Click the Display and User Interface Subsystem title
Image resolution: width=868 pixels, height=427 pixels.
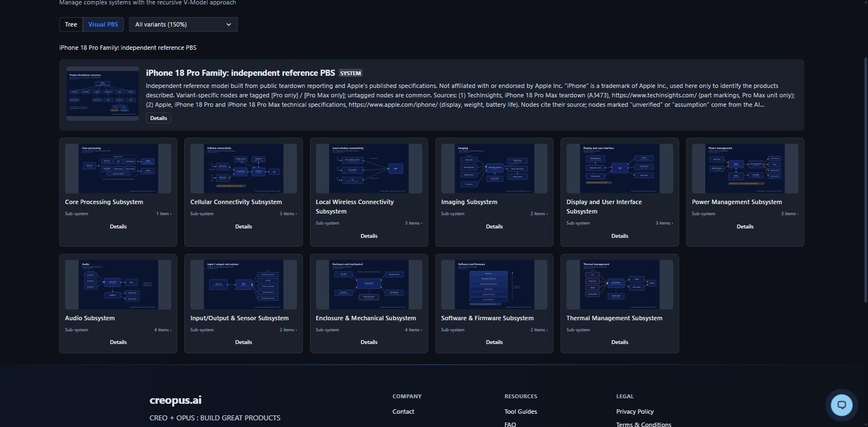click(x=604, y=206)
